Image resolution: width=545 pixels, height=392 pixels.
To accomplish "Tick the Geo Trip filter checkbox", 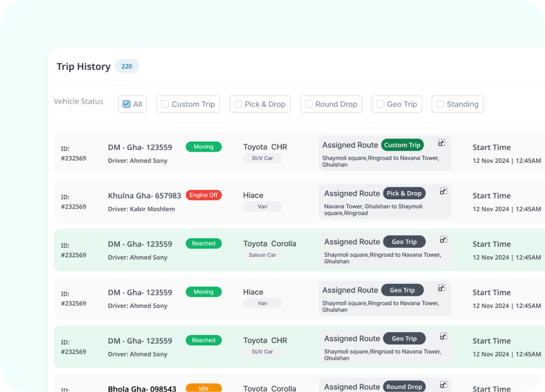I will point(380,104).
